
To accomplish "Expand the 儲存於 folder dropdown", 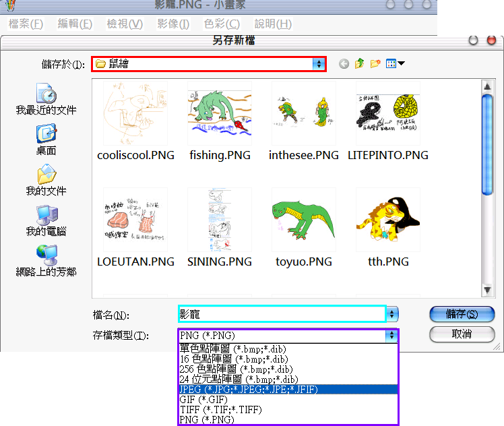I will 319,64.
